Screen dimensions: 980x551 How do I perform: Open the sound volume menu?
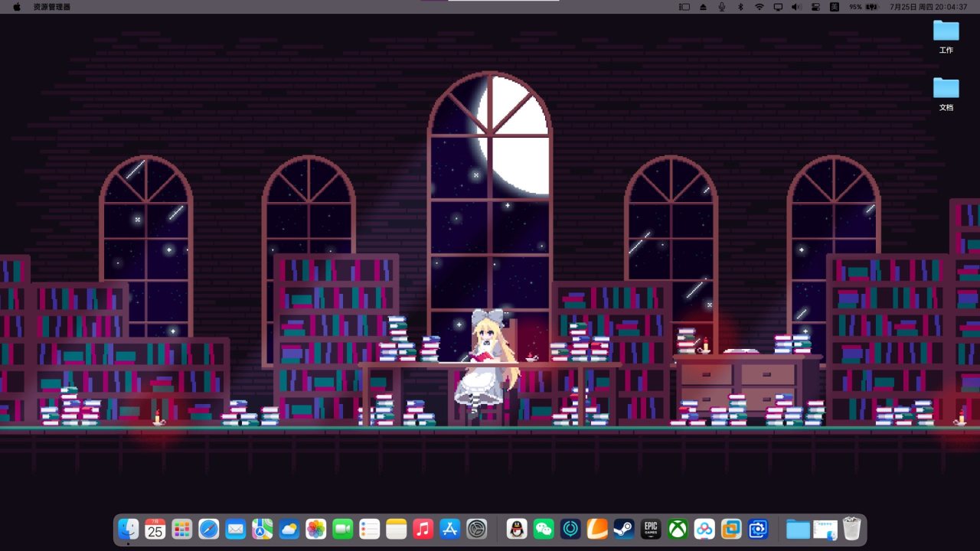coord(796,7)
